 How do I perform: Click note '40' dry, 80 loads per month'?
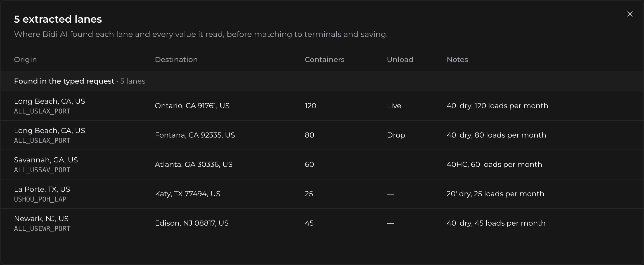(x=496, y=135)
